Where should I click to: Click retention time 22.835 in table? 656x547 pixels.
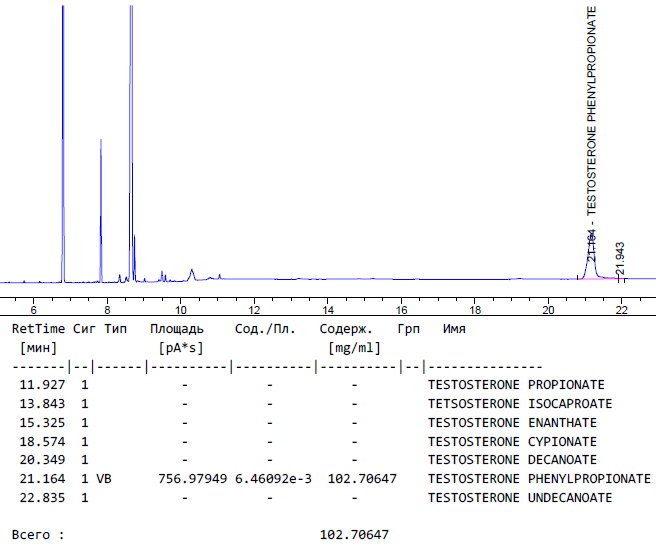coord(42,498)
